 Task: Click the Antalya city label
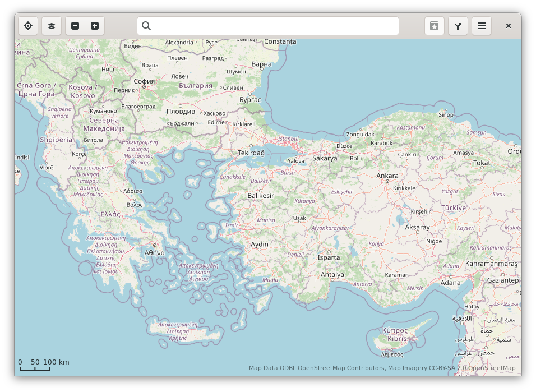point(332,274)
